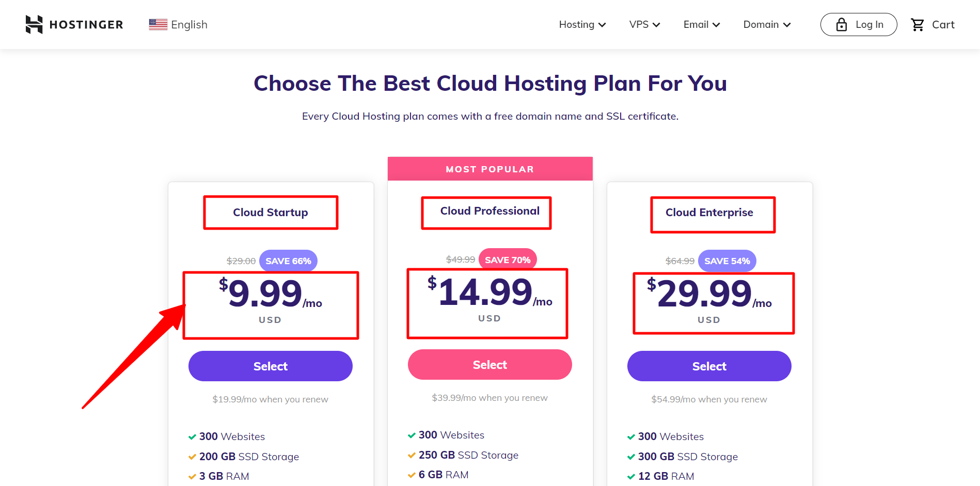Click the Cloud Professional plan title
Viewport: 980px width, 486px height.
tap(489, 211)
